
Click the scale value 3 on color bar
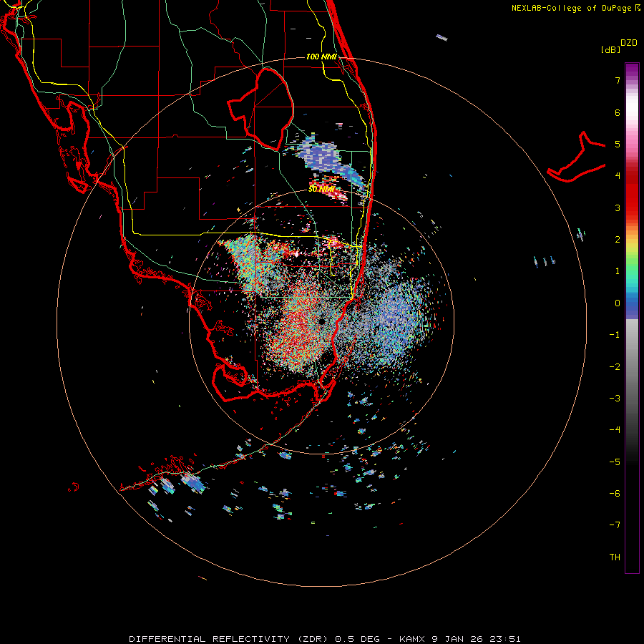(618, 208)
